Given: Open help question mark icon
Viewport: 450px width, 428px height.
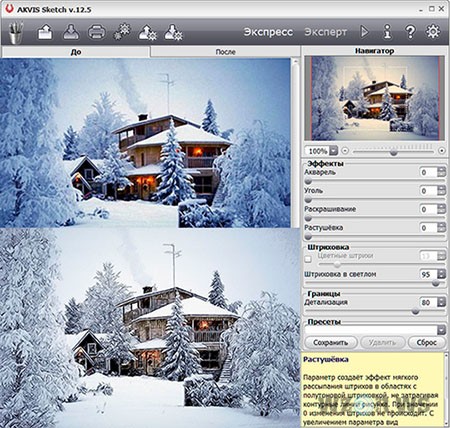Looking at the screenshot, I should [410, 32].
